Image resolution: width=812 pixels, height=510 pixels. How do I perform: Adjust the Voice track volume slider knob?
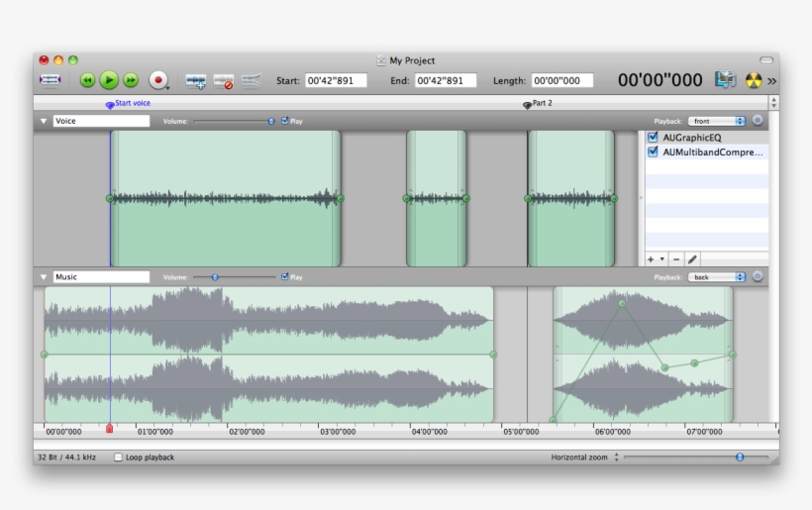(x=271, y=121)
